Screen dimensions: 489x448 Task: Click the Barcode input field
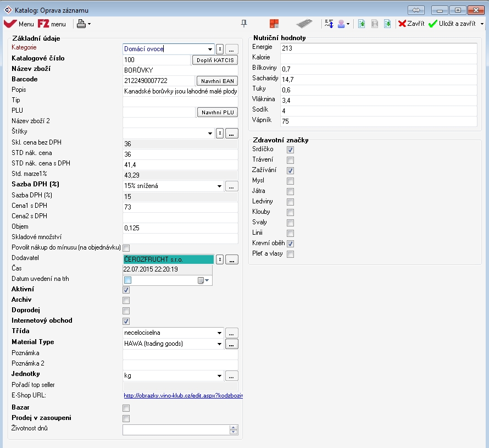159,81
